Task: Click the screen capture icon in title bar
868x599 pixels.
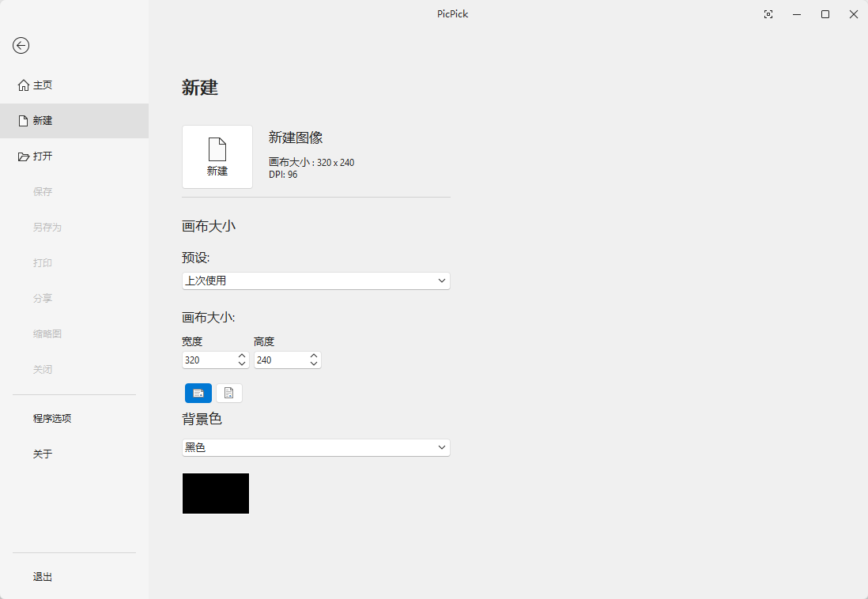Action: pyautogui.click(x=768, y=14)
